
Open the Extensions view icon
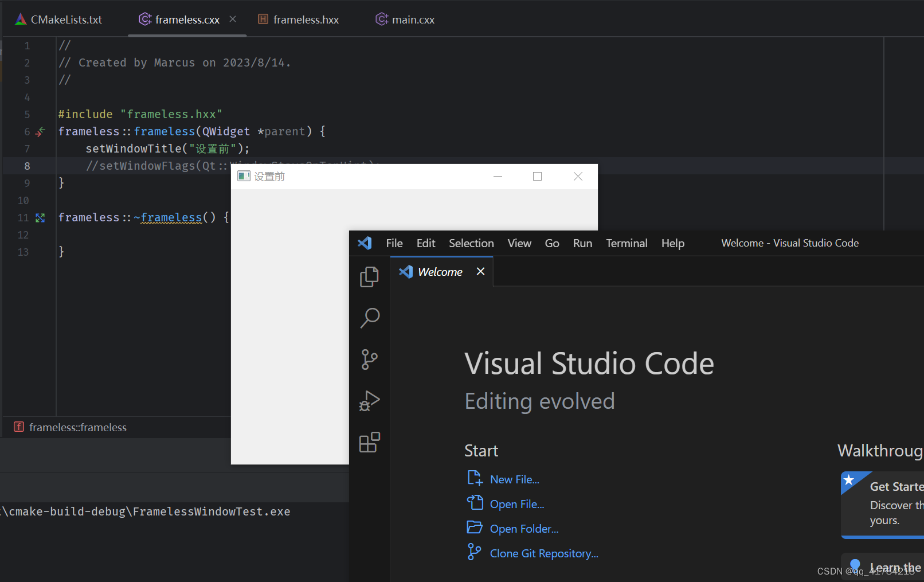tap(369, 442)
